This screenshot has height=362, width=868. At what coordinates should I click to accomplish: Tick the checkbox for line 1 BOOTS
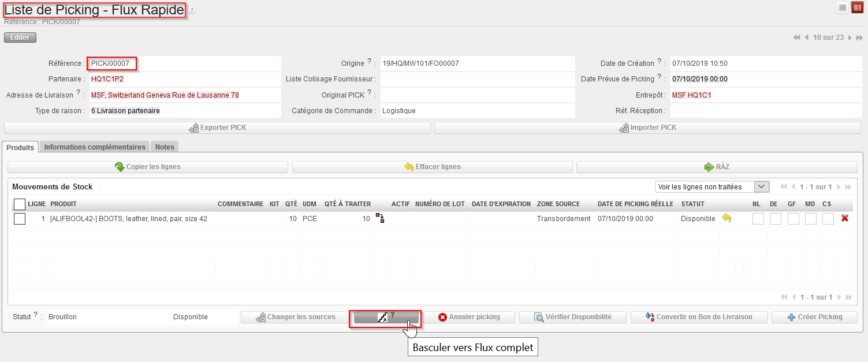[20, 219]
